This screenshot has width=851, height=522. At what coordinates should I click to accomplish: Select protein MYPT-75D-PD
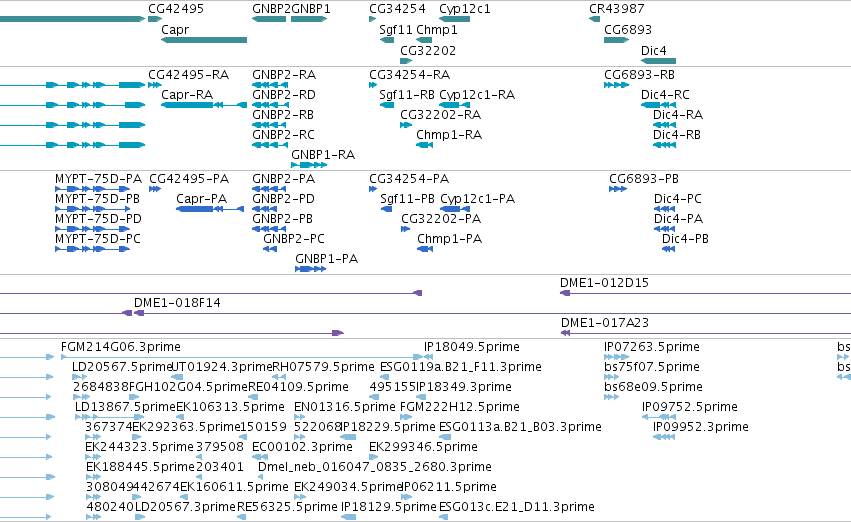point(98,219)
